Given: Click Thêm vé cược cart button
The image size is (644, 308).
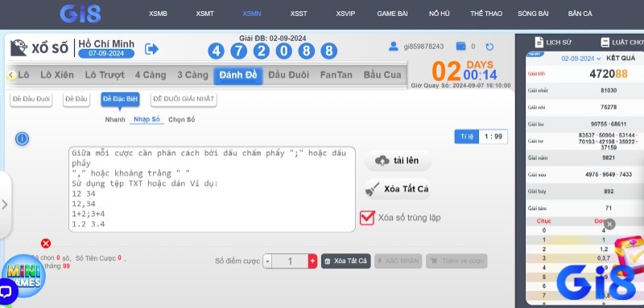Looking at the screenshot, I should tap(456, 261).
